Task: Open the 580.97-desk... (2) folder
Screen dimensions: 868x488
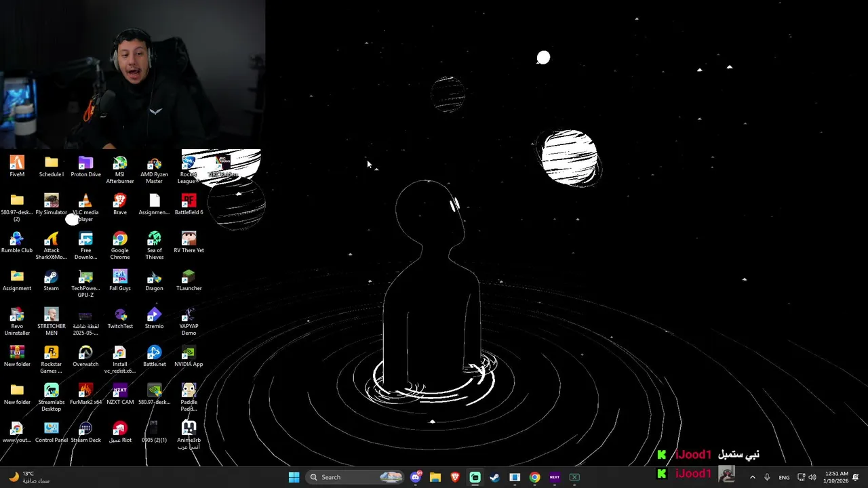Action: (17, 207)
